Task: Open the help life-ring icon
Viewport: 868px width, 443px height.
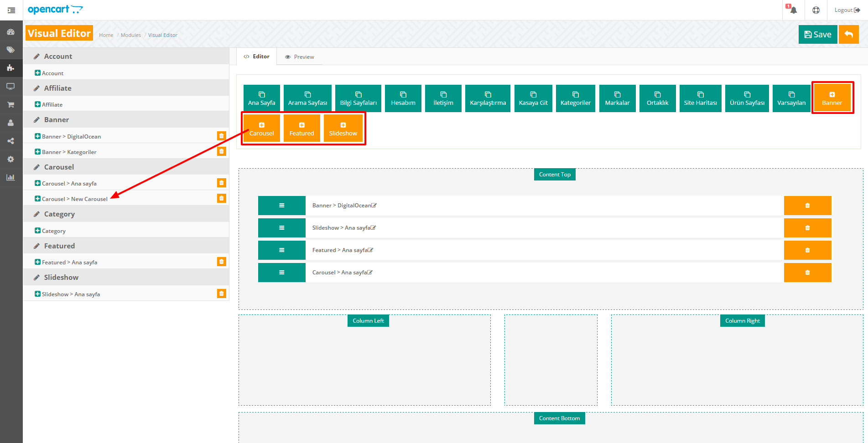Action: (816, 10)
